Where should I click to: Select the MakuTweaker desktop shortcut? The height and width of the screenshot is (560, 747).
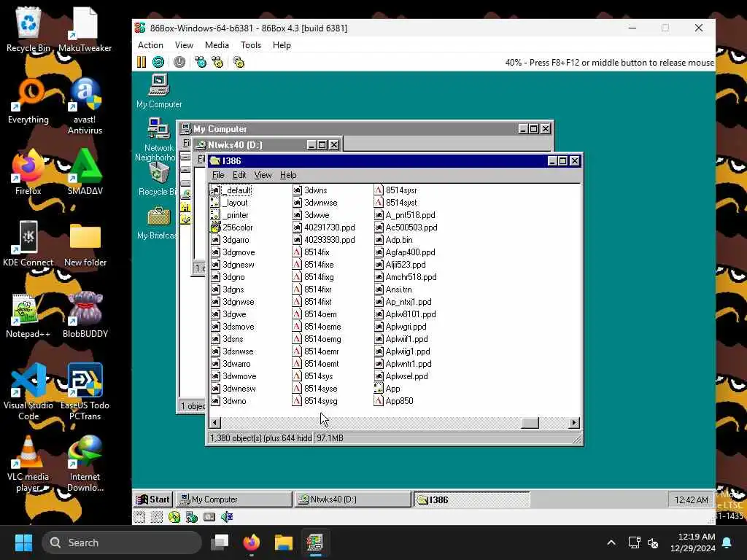pyautogui.click(x=85, y=29)
